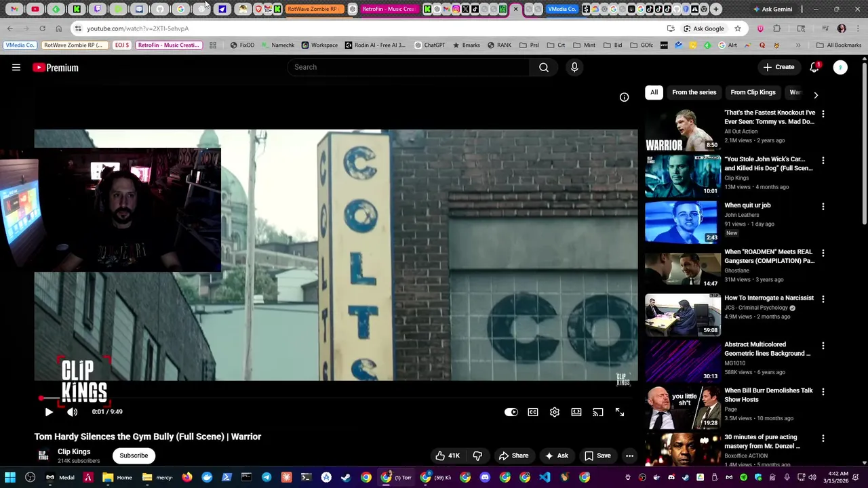Open Ask Google in address bar

point(703,28)
